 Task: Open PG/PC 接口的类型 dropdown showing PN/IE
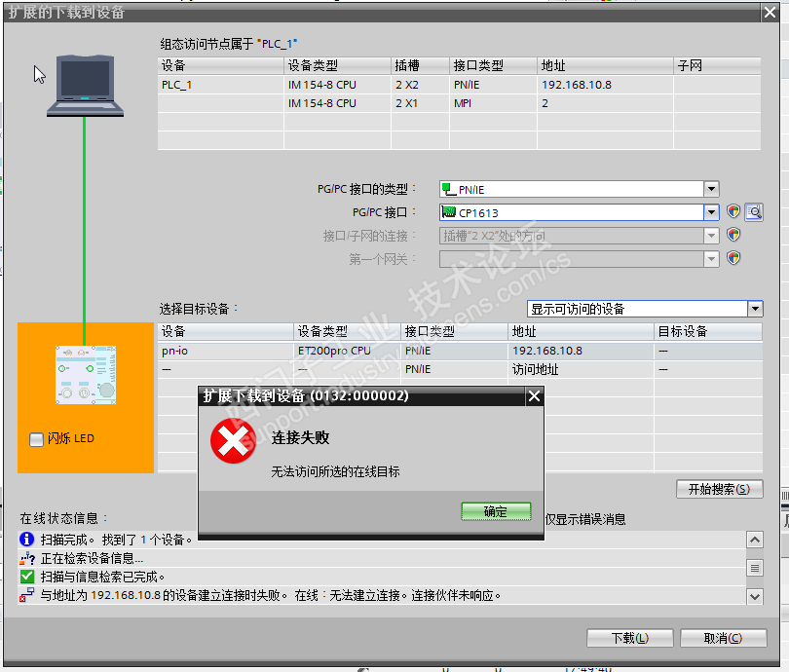(710, 189)
